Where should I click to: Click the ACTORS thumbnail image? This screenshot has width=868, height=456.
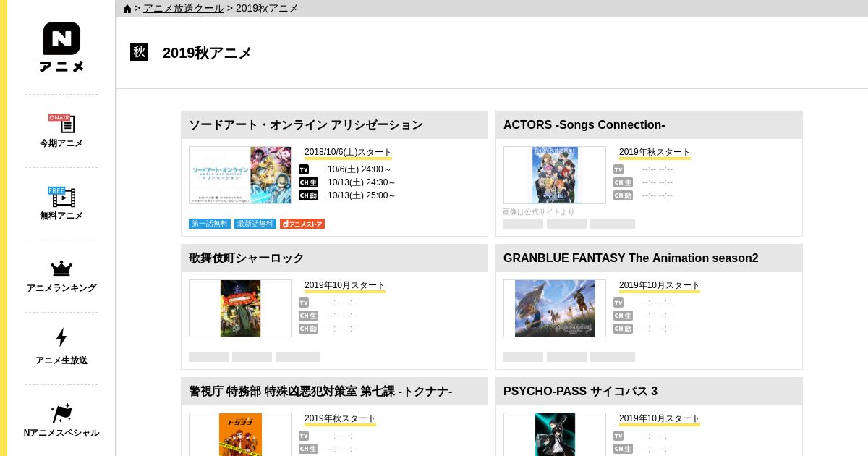click(555, 175)
